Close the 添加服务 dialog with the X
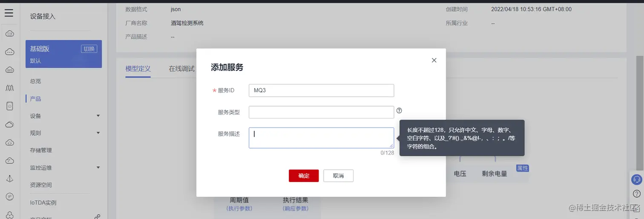The image size is (644, 219). tap(434, 60)
